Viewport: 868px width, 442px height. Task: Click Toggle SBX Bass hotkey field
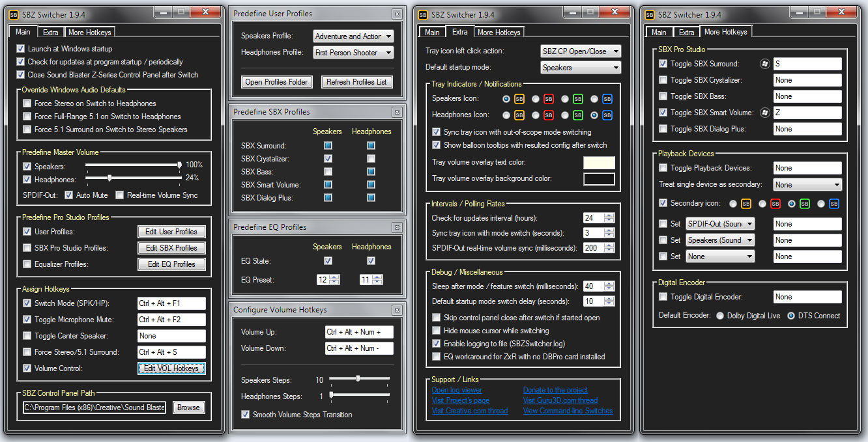[807, 96]
